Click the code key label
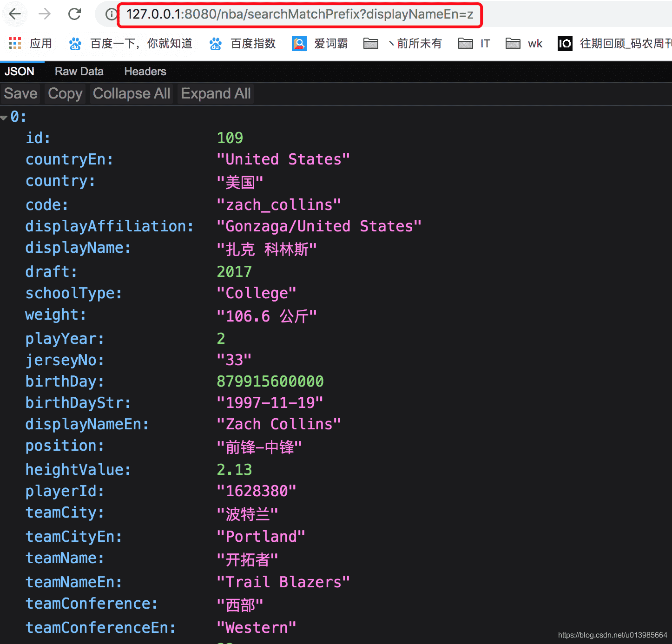This screenshot has height=644, width=672. (46, 205)
